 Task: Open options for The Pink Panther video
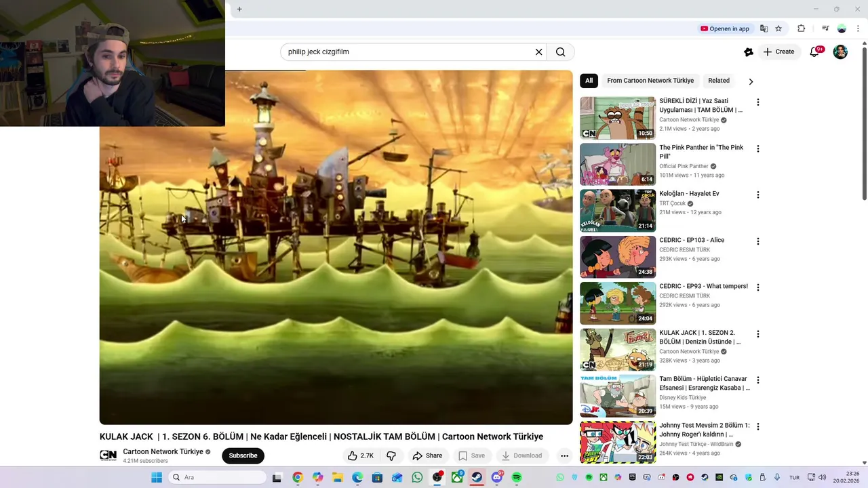click(758, 148)
